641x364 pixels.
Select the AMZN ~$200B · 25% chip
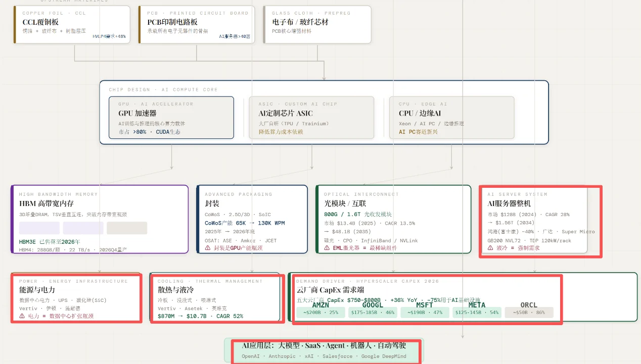320,313
